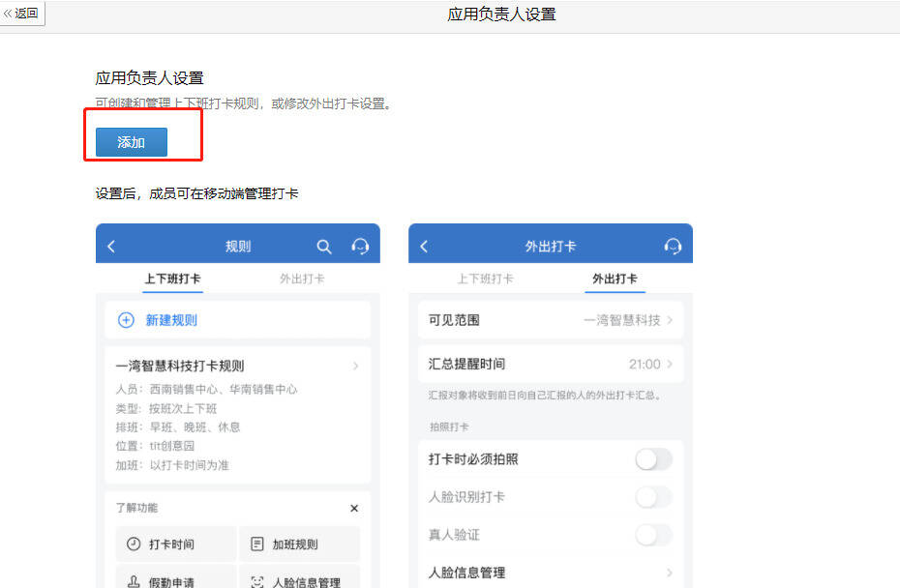Select 上下班打卡 tab in 规则 screen
This screenshot has height=588, width=900.
click(x=172, y=279)
